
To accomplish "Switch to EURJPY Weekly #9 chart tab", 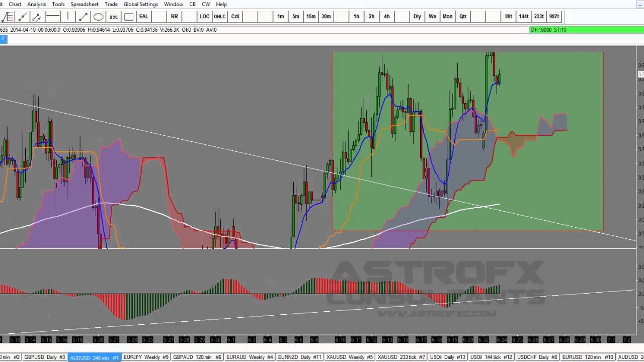I will (146, 357).
